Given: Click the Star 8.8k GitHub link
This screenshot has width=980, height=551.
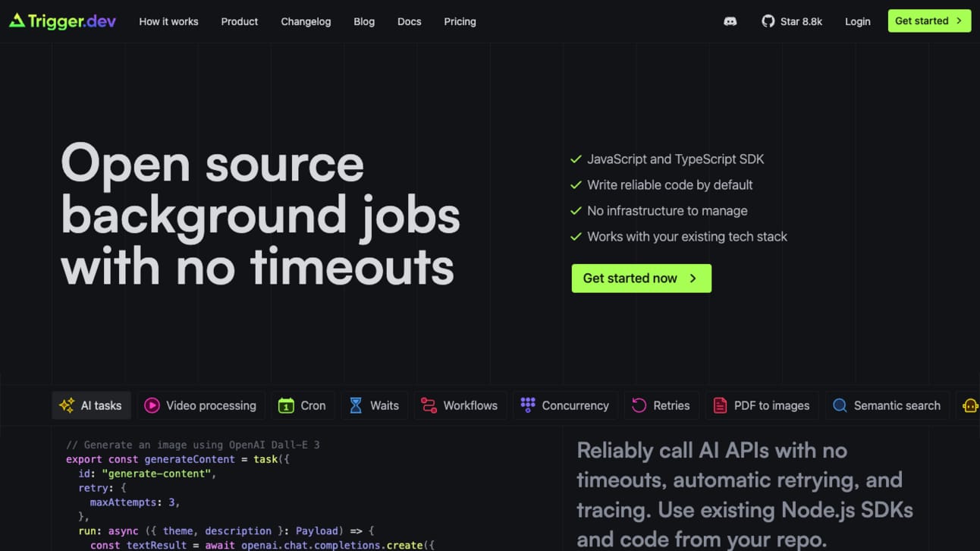Looking at the screenshot, I should (792, 21).
